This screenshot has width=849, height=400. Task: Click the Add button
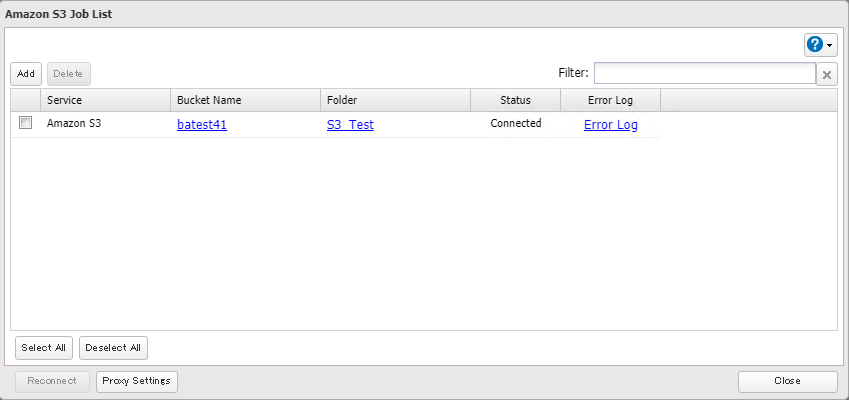(26, 74)
